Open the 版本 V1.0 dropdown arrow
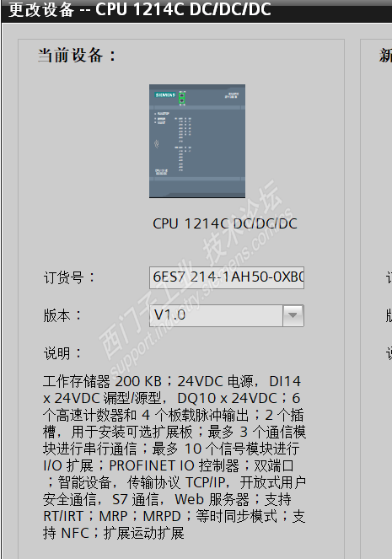392x559 pixels. 293,315
